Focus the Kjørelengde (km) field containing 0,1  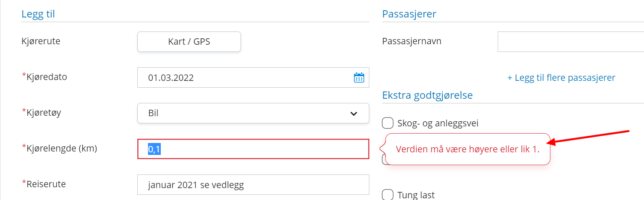tap(253, 149)
